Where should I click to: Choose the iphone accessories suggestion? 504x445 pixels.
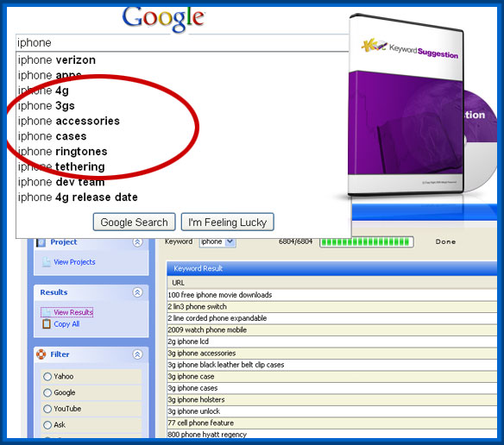click(x=69, y=121)
